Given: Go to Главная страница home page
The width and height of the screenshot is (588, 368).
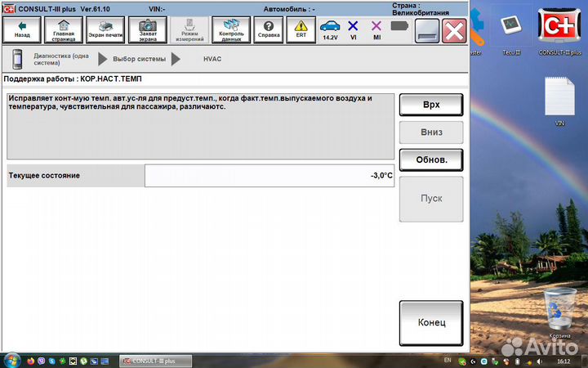Looking at the screenshot, I should coord(62,30).
